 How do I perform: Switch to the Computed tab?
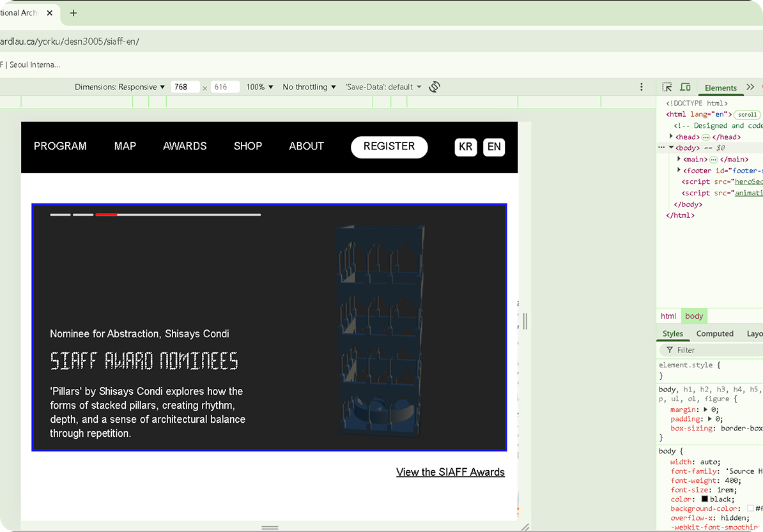[x=714, y=333]
